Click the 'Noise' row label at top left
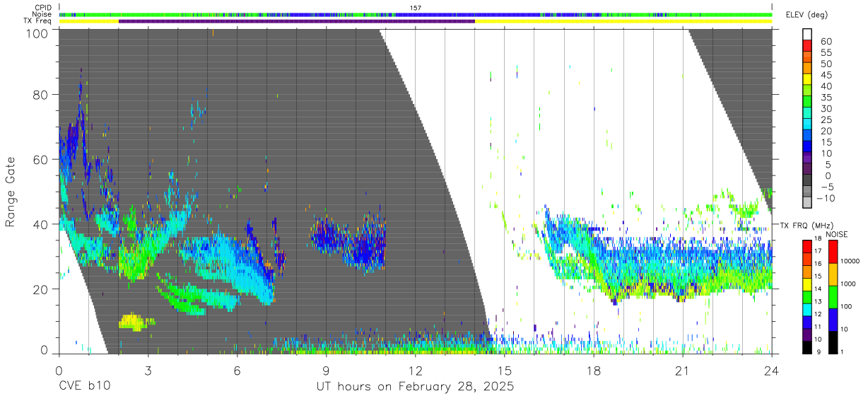The width and height of the screenshot is (868, 401). click(40, 14)
